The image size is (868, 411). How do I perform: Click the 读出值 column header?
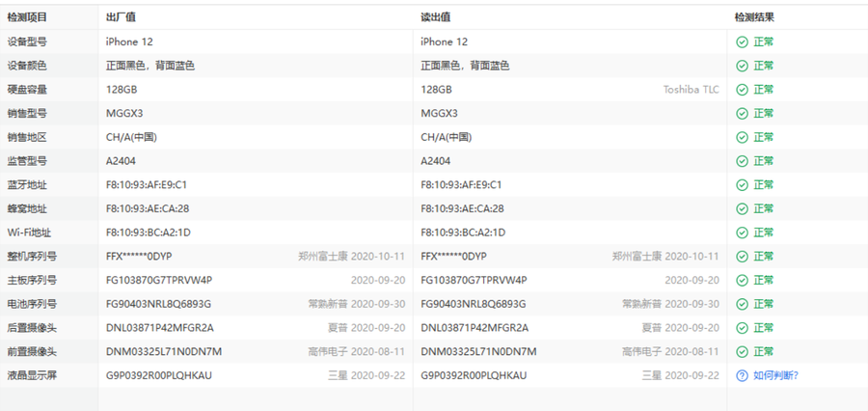click(435, 17)
